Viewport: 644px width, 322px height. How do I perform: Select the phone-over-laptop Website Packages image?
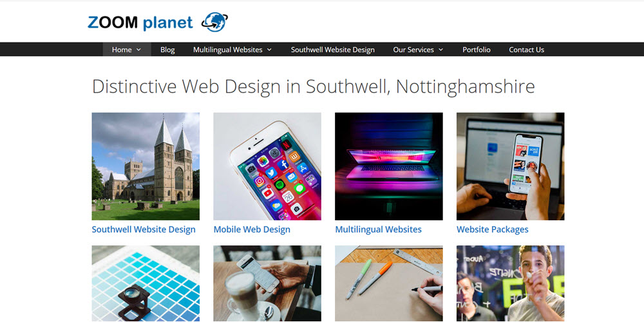[511, 166]
